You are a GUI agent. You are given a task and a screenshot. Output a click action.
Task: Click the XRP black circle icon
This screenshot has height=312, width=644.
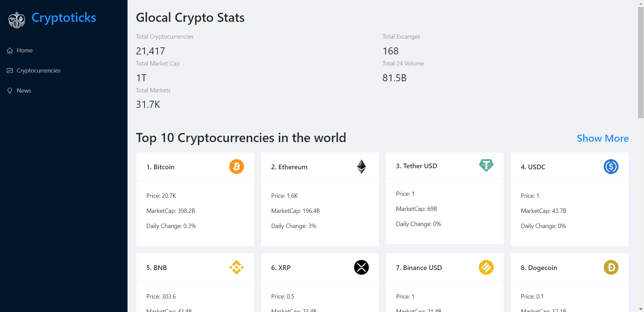pos(361,267)
